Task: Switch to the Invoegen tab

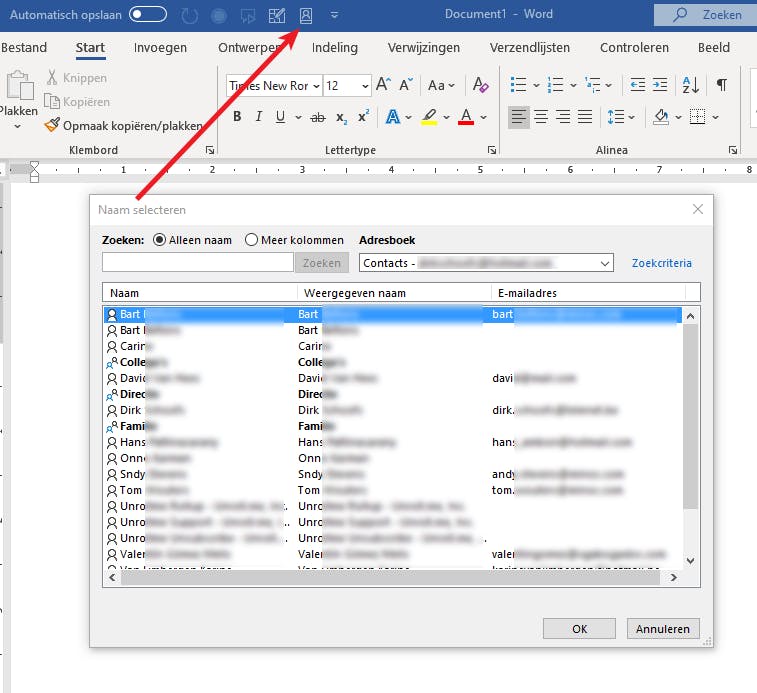Action: 160,47
